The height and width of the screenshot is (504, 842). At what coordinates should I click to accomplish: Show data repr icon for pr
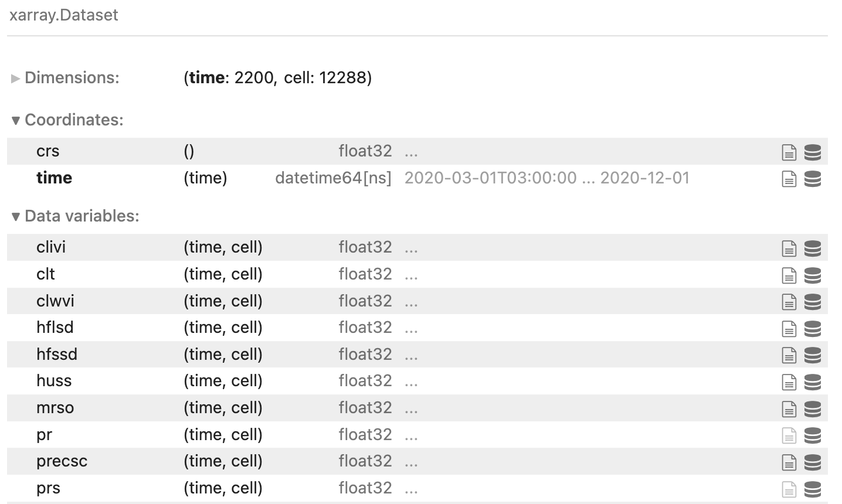point(812,435)
